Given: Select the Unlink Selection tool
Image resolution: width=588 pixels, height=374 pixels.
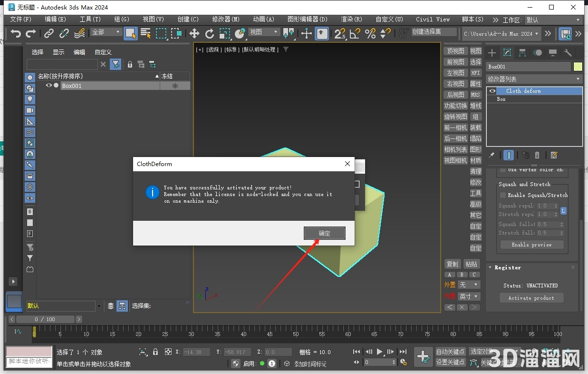Looking at the screenshot, I should point(64,33).
